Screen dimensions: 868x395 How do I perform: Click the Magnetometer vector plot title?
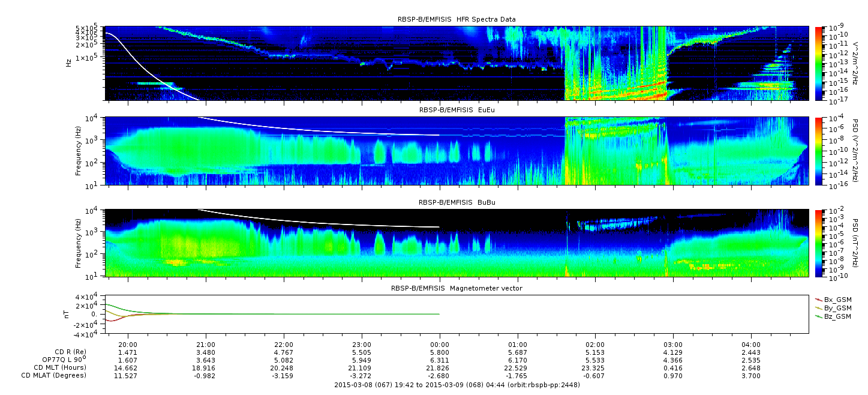point(456,288)
